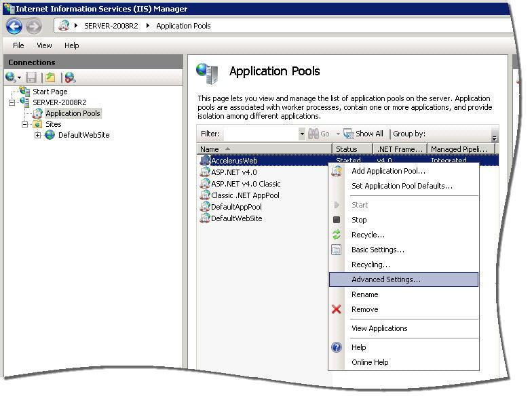Choose Recycling... in the context menu

403,265
